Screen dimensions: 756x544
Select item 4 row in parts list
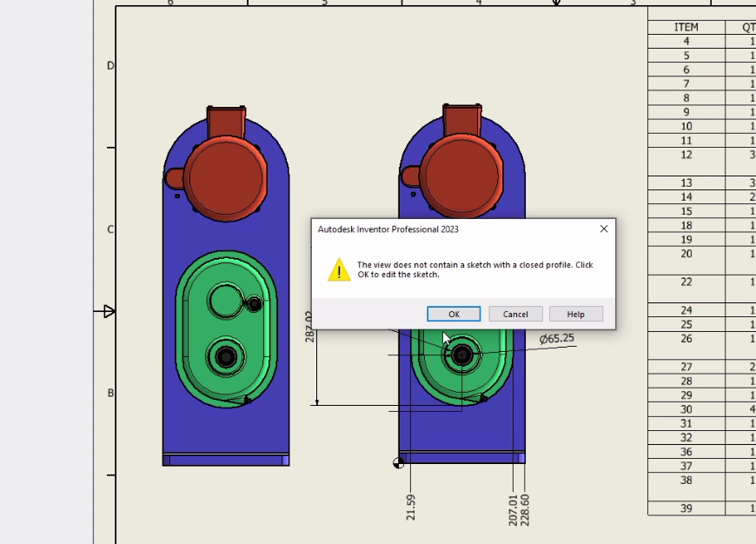702,41
